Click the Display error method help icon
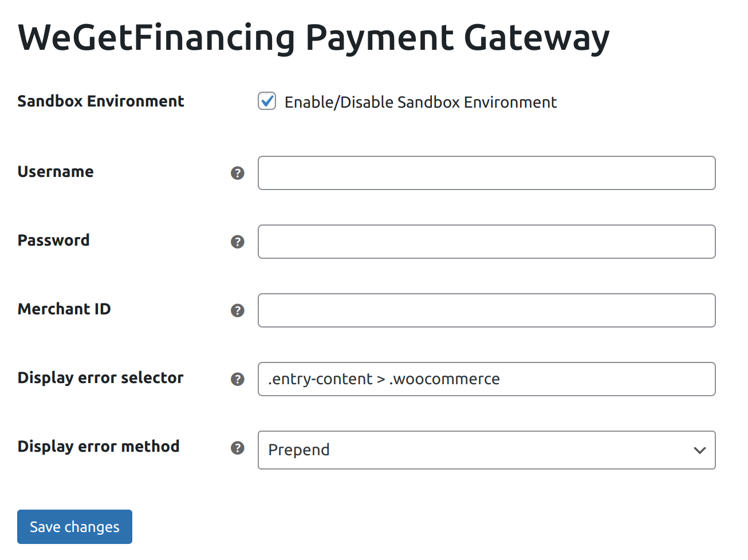This screenshot has width=748, height=560. tap(238, 448)
